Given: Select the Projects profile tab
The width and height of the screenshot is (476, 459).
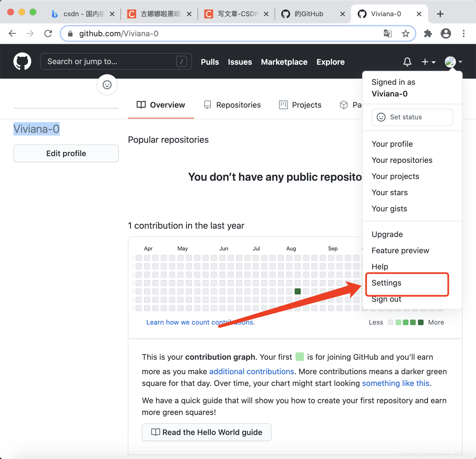Looking at the screenshot, I should 300,105.
